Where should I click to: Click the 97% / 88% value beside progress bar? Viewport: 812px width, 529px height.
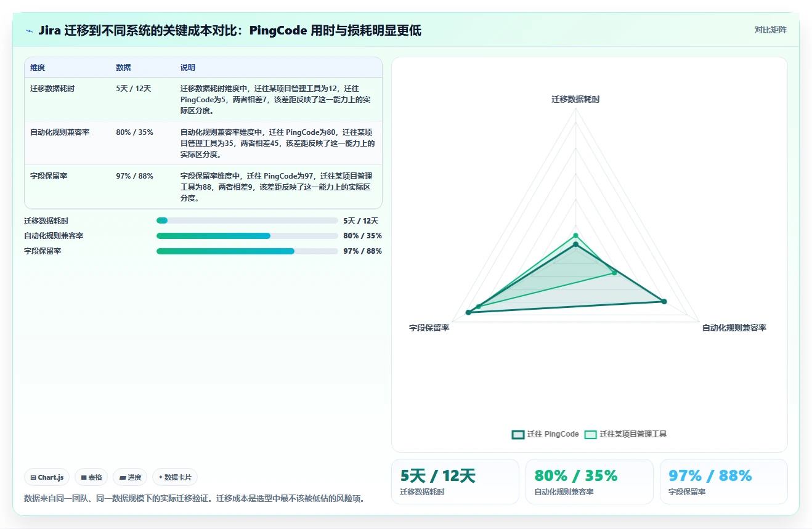click(362, 251)
